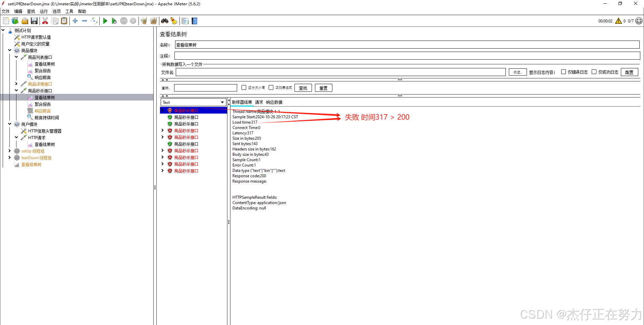Click the 浏览 browse button

[x=518, y=72]
